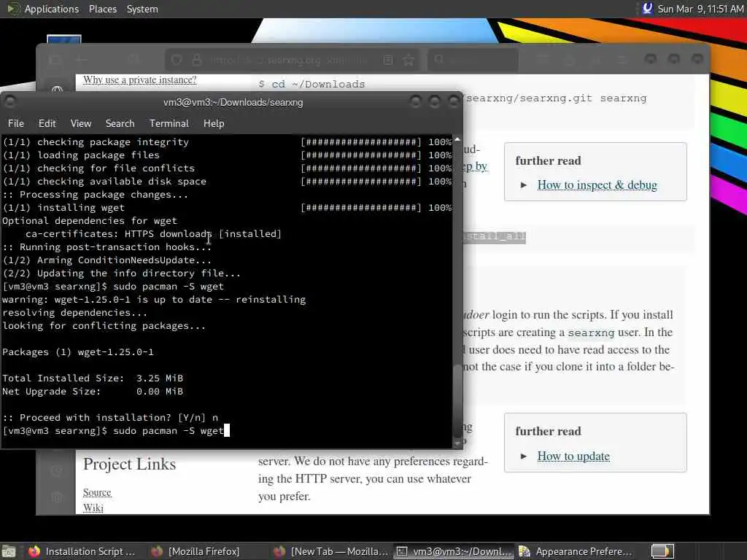
Task: Click the tray icon left of the clock
Action: (647, 9)
